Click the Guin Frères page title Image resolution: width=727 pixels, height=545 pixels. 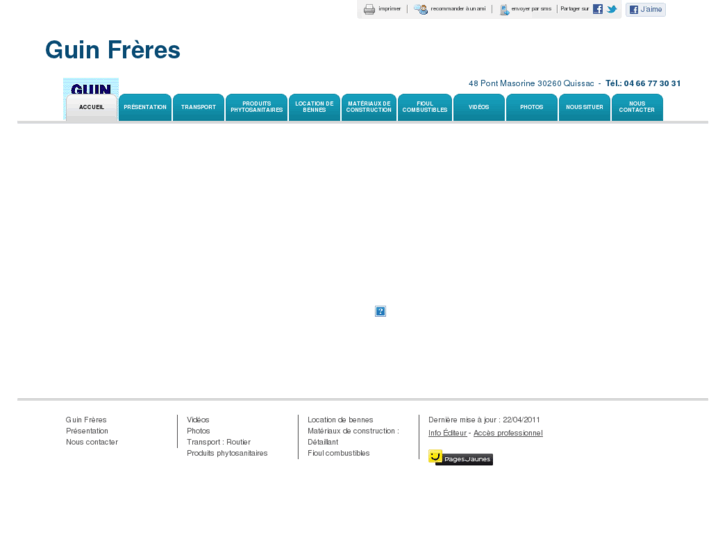point(113,50)
